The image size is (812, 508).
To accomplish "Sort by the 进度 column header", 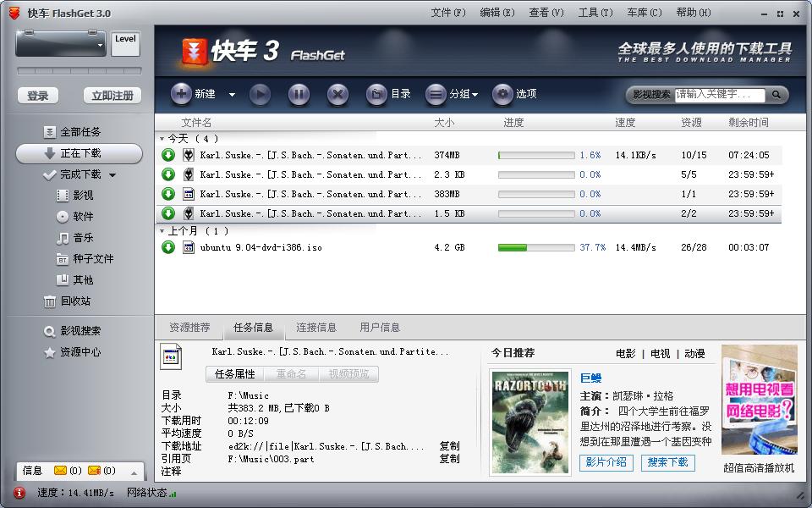I will tap(513, 123).
